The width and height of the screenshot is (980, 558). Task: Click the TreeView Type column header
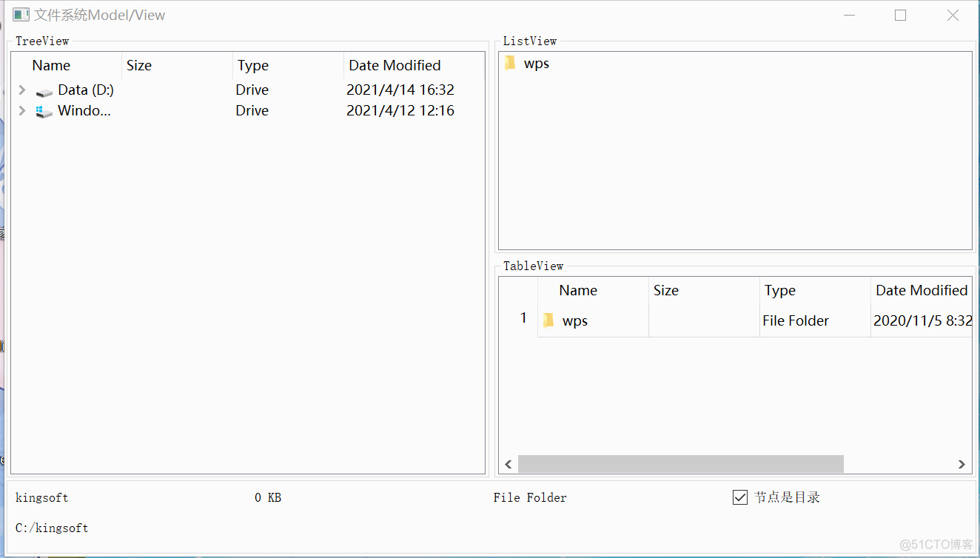[x=288, y=65]
